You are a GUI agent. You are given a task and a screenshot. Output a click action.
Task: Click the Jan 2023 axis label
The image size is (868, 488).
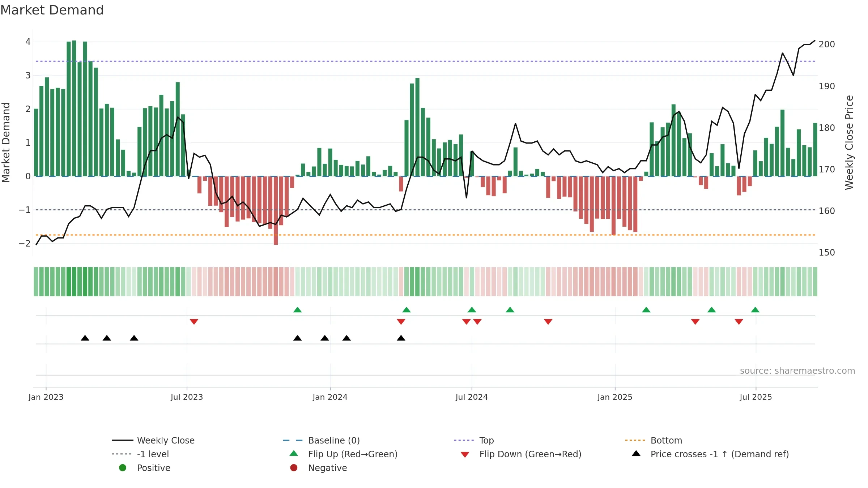click(x=46, y=397)
